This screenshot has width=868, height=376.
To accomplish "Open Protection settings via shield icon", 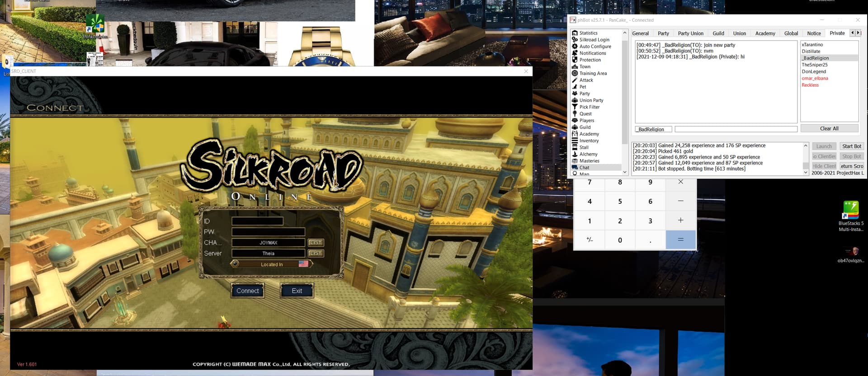I will (575, 60).
